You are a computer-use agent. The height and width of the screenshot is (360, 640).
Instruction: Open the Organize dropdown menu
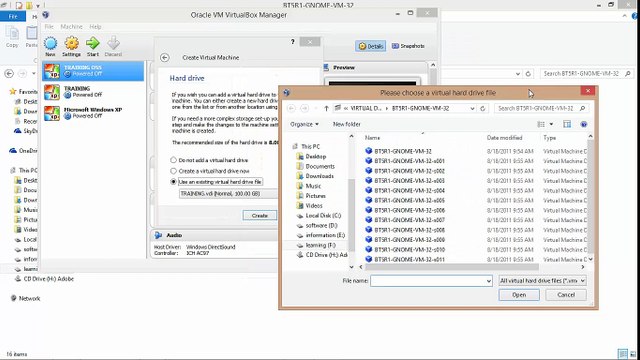tap(304, 124)
